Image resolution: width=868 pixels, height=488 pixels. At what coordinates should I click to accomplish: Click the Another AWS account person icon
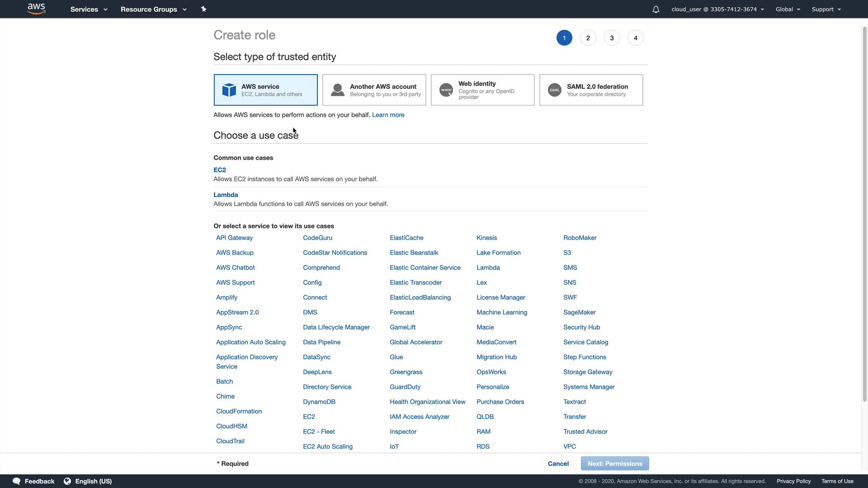[x=337, y=90]
